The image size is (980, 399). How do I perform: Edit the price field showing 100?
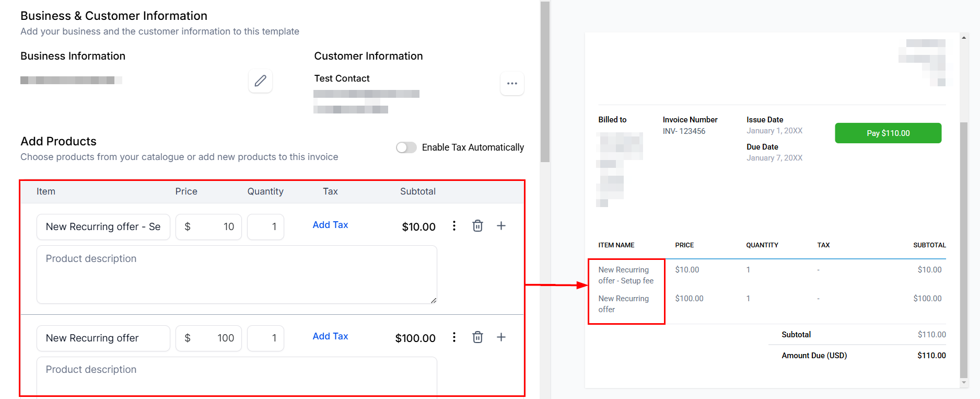tap(208, 338)
